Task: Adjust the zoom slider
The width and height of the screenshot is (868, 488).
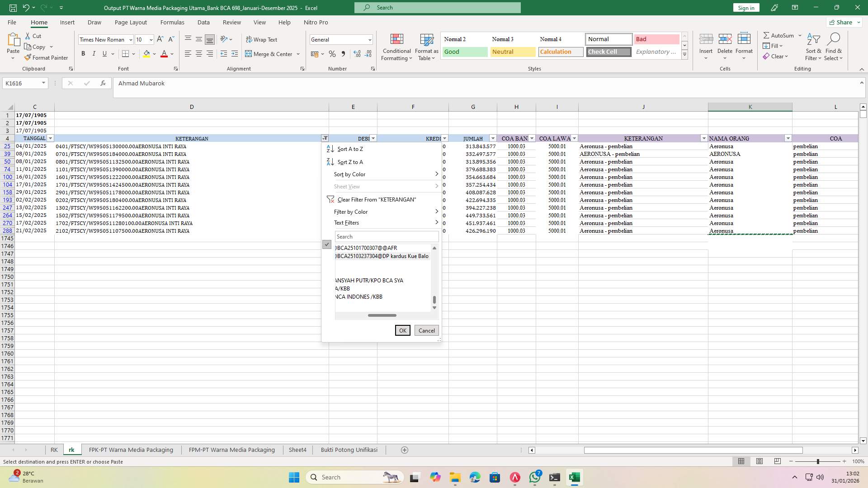Action: 817,461
